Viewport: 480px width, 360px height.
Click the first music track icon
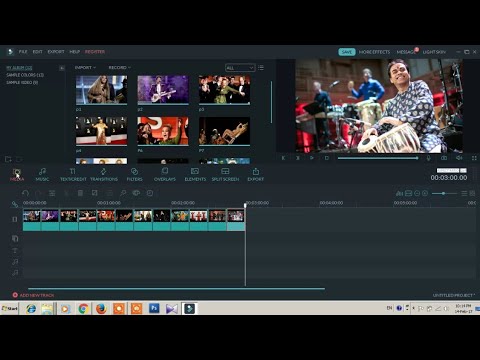[x=15, y=262]
